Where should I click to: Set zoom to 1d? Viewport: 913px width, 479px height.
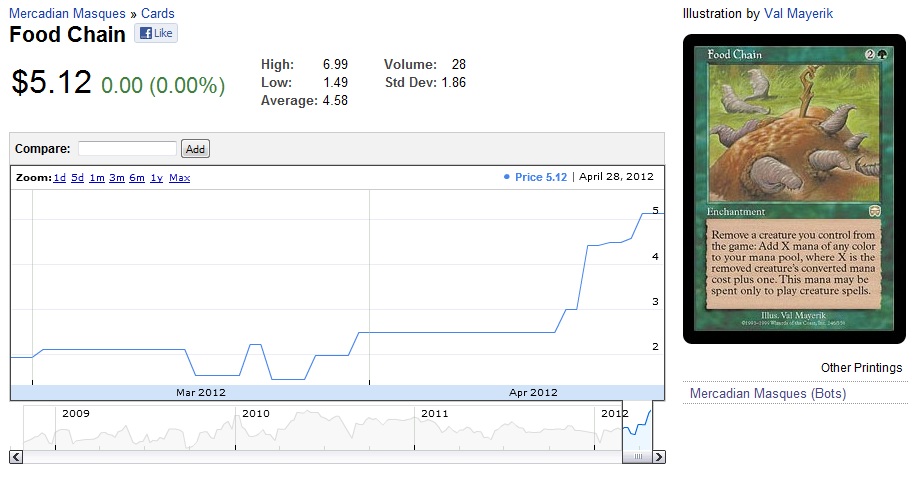click(x=59, y=178)
